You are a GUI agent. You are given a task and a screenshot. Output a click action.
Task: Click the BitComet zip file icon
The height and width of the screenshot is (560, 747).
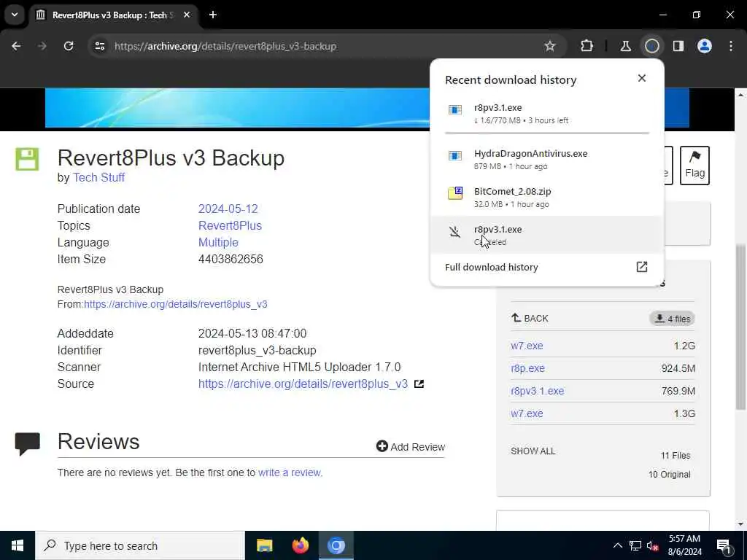point(455,192)
